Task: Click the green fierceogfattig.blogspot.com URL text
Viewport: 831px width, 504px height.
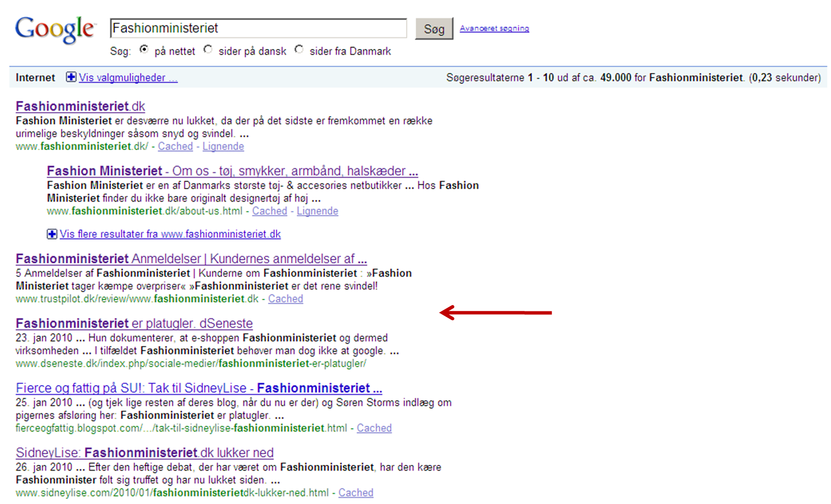Action: [x=181, y=428]
